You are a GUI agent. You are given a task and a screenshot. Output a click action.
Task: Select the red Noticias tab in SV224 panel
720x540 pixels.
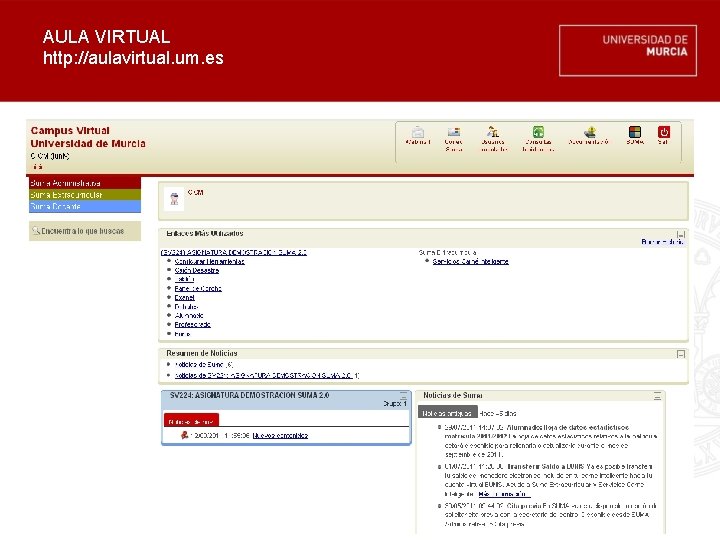(191, 421)
